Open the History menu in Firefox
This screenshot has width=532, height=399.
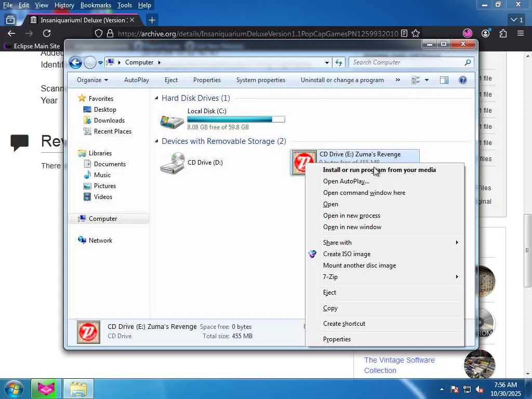tap(64, 5)
